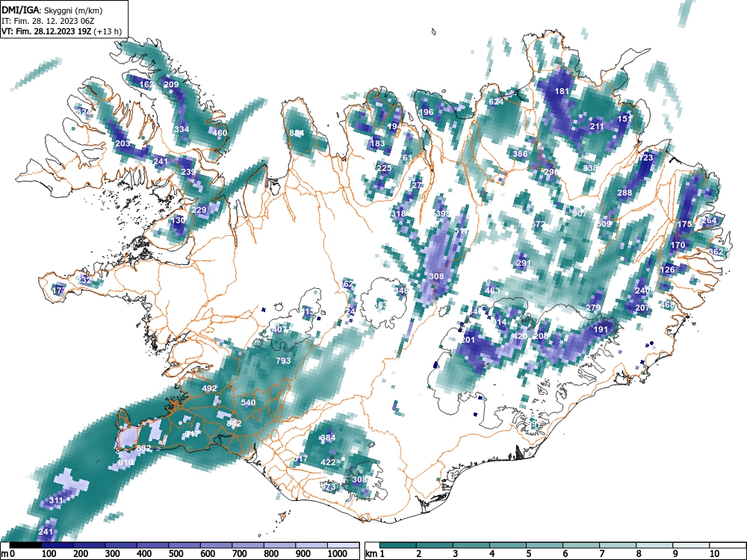The width and height of the screenshot is (747, 560).
Task: Select the 'IT: Fim. 28. 12. 2023 06Z' line
Action: (49, 21)
